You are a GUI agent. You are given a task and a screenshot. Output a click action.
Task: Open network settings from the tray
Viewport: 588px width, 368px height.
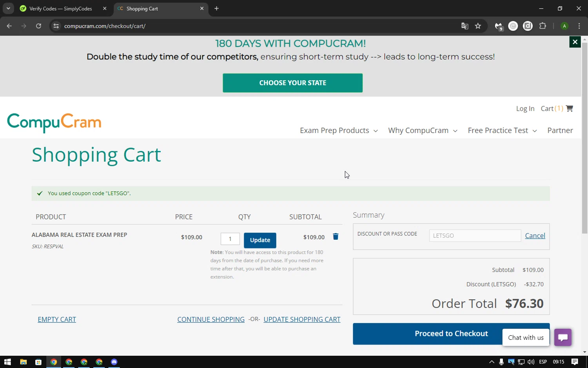click(521, 362)
